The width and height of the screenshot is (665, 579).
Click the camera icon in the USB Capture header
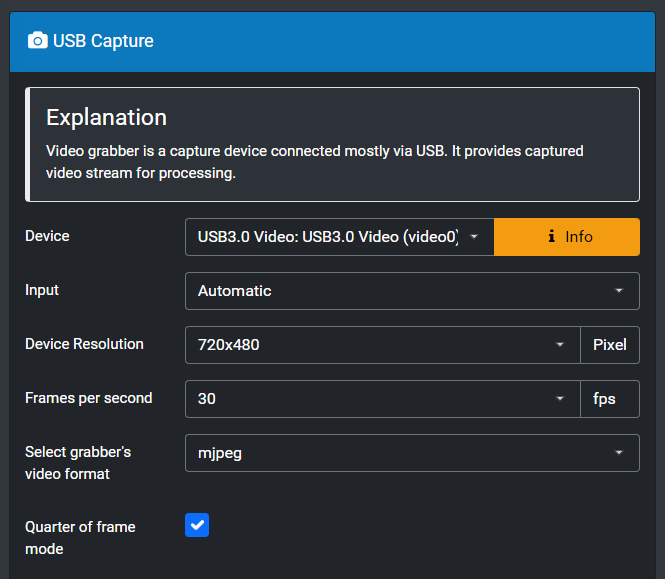[38, 41]
